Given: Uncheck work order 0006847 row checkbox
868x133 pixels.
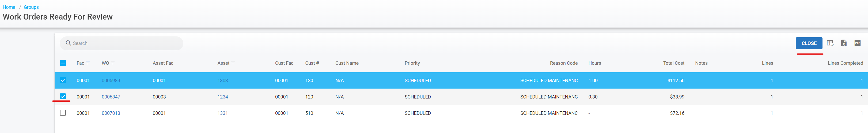Looking at the screenshot, I should [x=63, y=96].
